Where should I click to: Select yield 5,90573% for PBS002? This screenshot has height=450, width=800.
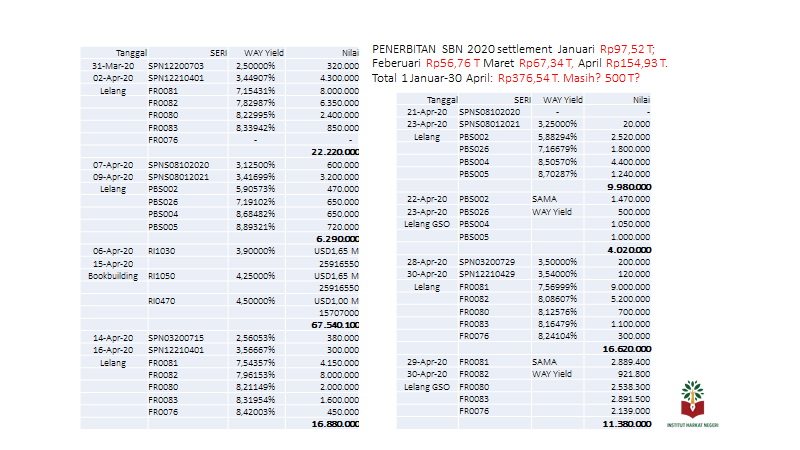255,189
